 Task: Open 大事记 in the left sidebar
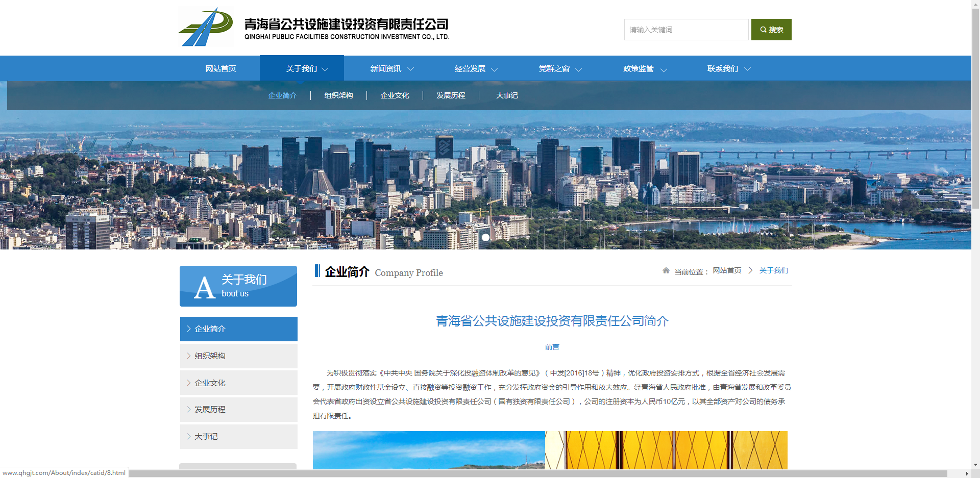(x=239, y=437)
